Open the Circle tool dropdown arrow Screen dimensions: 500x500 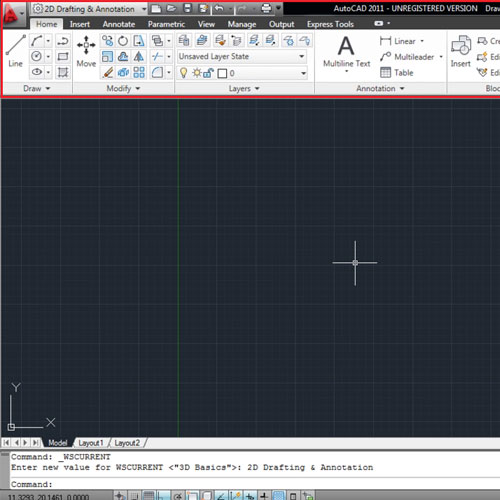(x=48, y=56)
